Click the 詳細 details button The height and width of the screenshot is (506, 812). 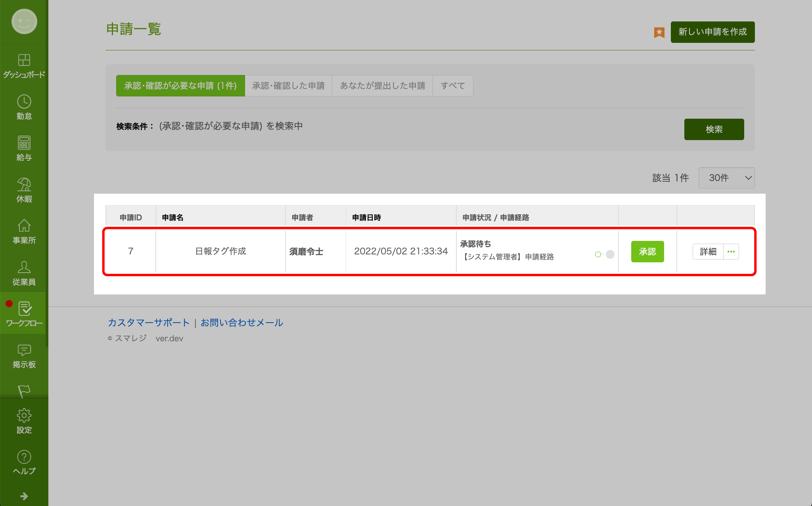click(x=708, y=252)
